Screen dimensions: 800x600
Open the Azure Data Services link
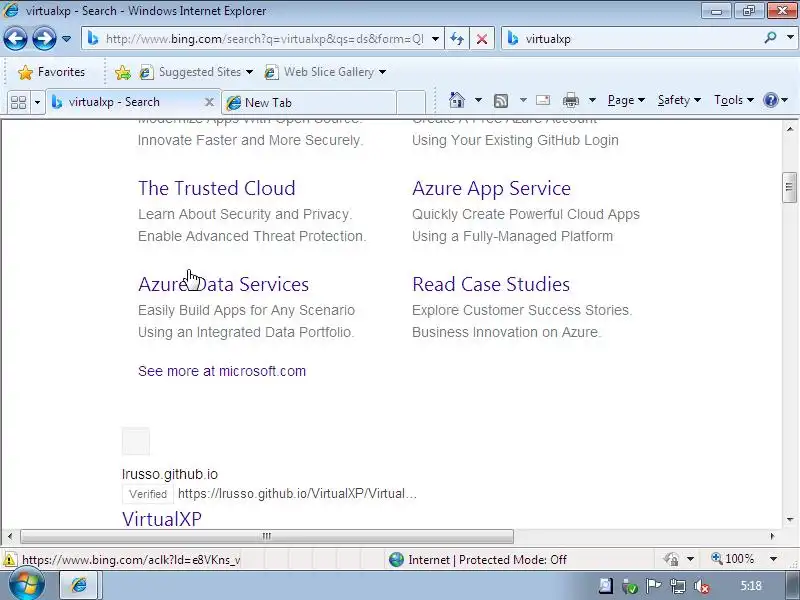click(x=223, y=284)
